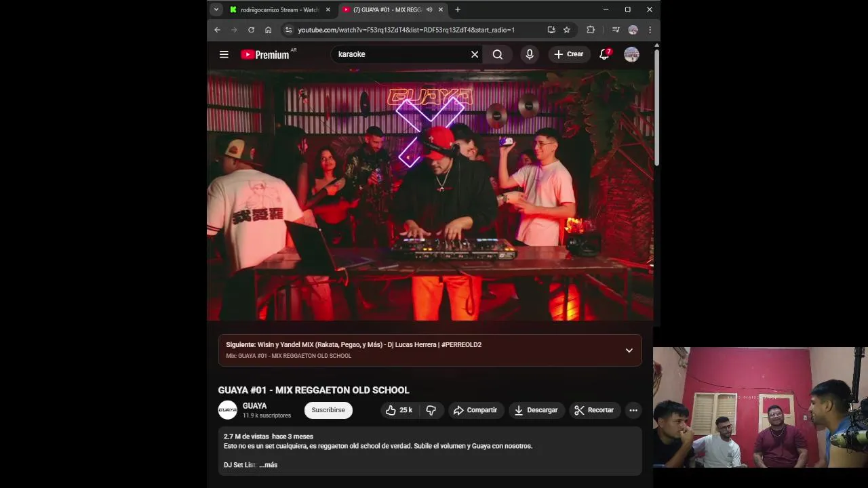Image resolution: width=868 pixels, height=488 pixels.
Task: Mute the tab via speaker icon
Action: [429, 9]
